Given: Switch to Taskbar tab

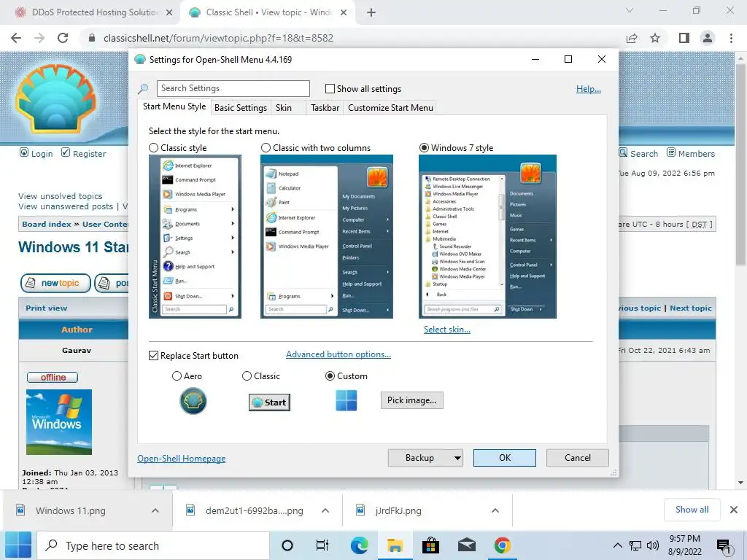Looking at the screenshot, I should 325,108.
